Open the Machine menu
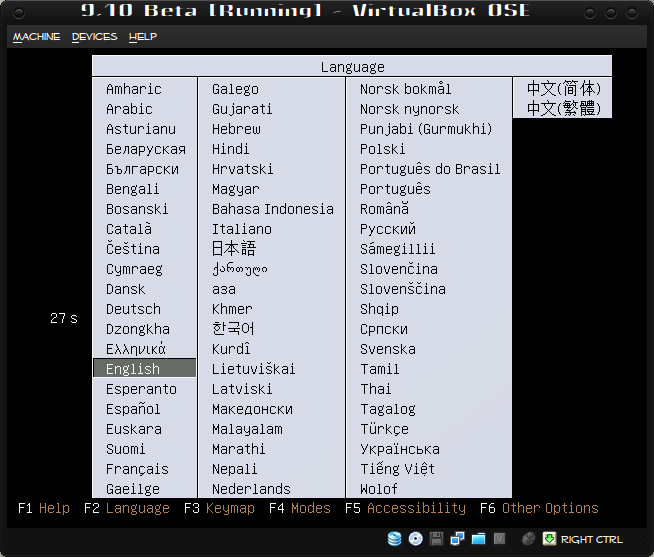The width and height of the screenshot is (654, 557). pyautogui.click(x=36, y=37)
